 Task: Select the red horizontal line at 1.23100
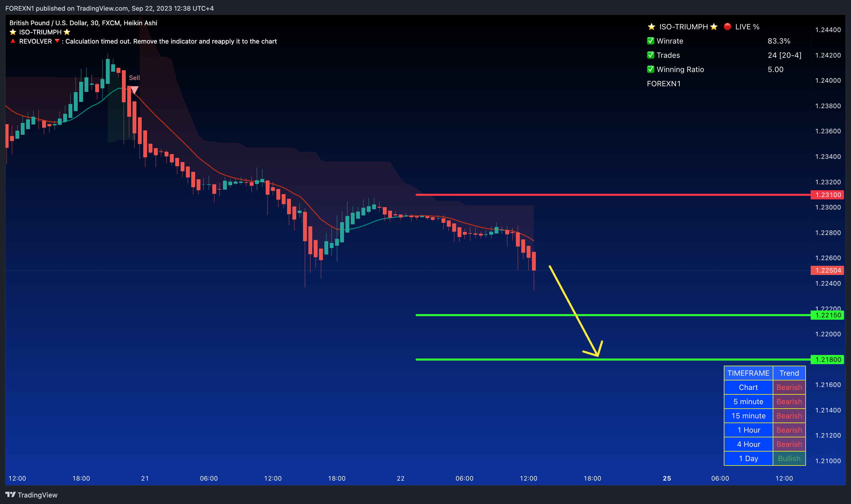click(x=613, y=195)
